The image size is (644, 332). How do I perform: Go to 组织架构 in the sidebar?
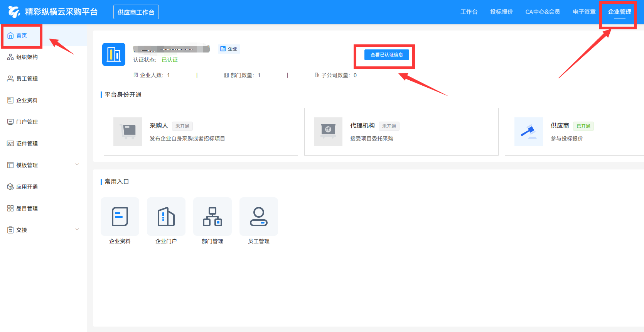click(27, 57)
